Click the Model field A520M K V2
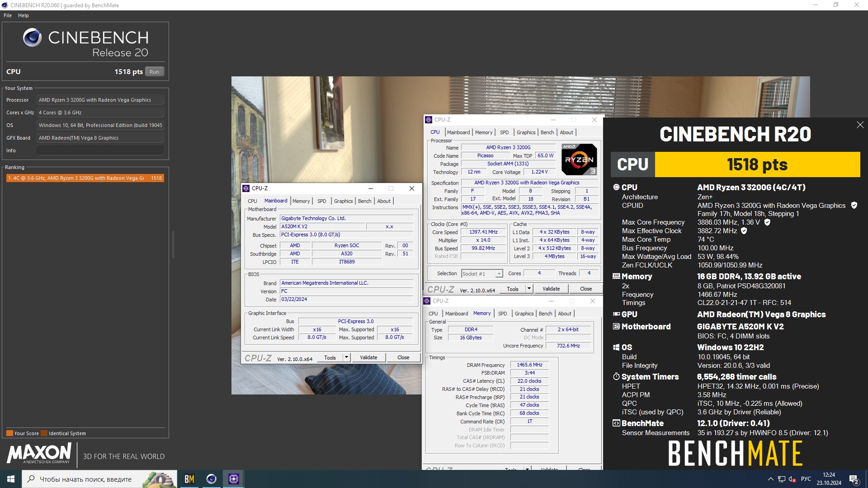The width and height of the screenshot is (868, 488). pos(322,226)
